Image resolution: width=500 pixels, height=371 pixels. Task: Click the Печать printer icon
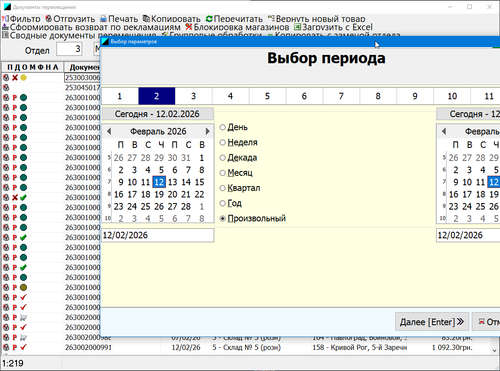pyautogui.click(x=104, y=19)
